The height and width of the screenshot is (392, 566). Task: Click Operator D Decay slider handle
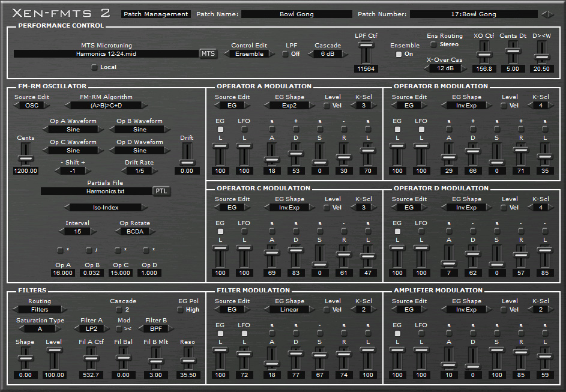(x=473, y=254)
